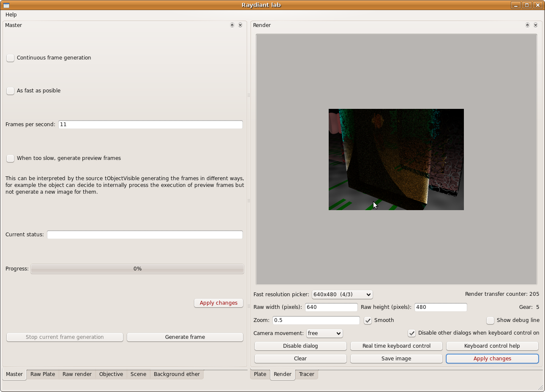Click the Frames per second field
Screen dimensions: 545x392
point(150,124)
